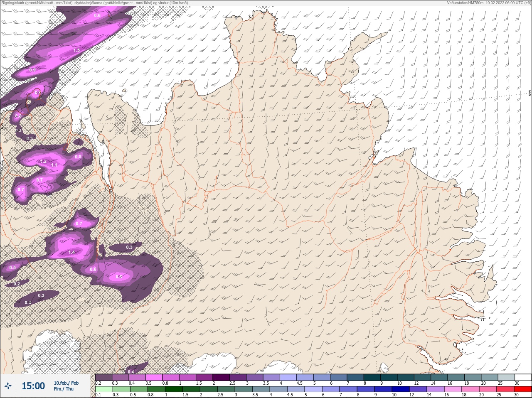Click the 1.4 precipitation value on the map
The height and width of the screenshot is (398, 532).
[x=71, y=252]
